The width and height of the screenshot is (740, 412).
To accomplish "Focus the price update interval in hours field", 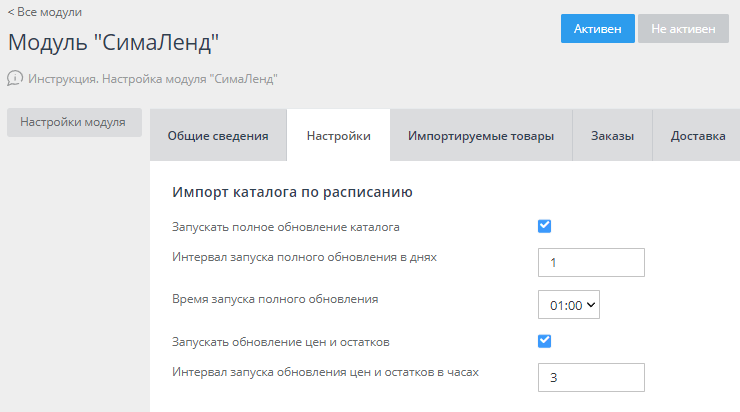I will [x=591, y=377].
